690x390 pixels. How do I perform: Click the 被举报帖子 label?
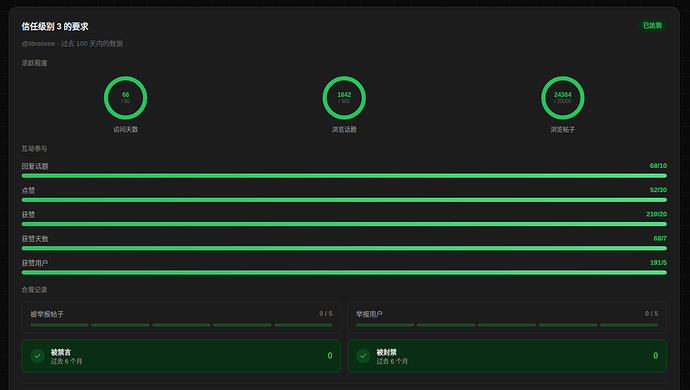point(47,314)
